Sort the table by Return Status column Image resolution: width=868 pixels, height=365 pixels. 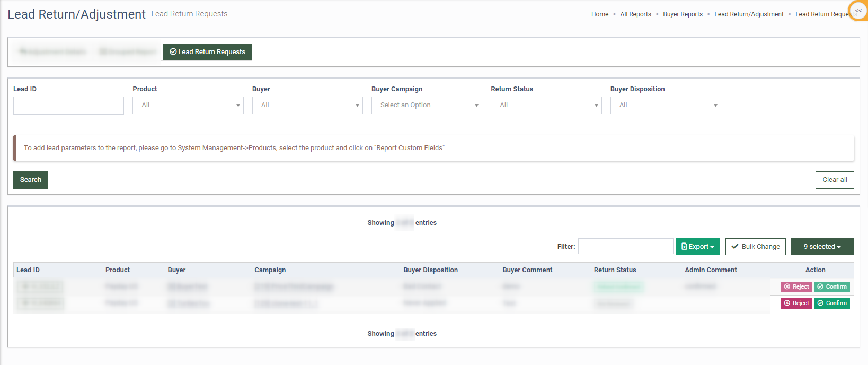[x=615, y=270]
